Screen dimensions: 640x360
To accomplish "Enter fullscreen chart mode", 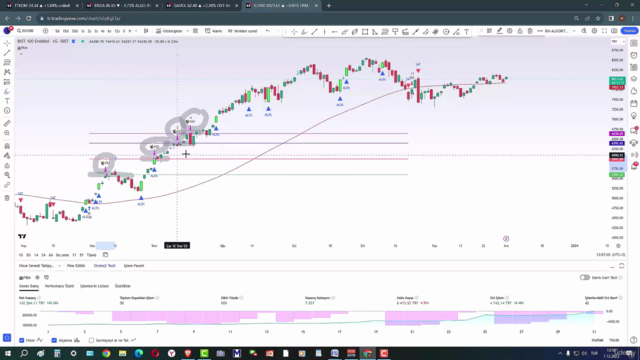I will pos(604,31).
